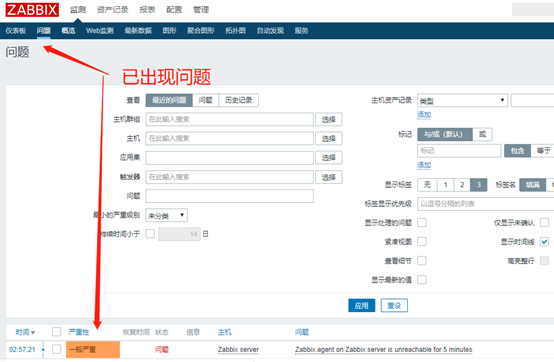
Task: Open the 服务 submenu tab
Action: coord(301,31)
